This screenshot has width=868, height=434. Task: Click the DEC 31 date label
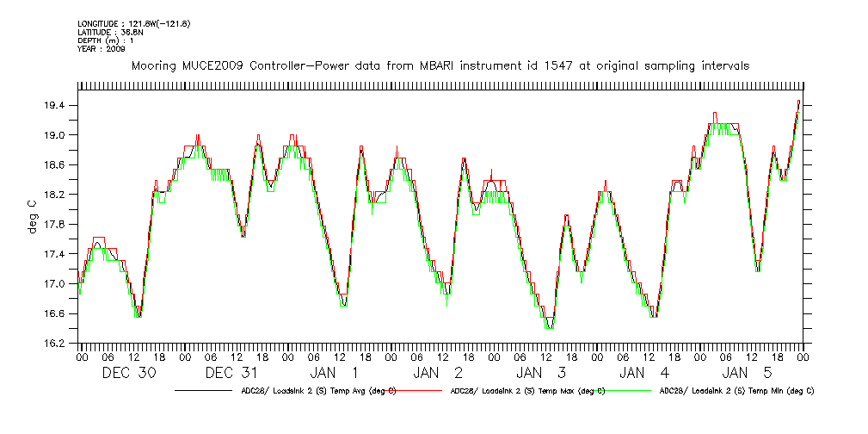232,373
